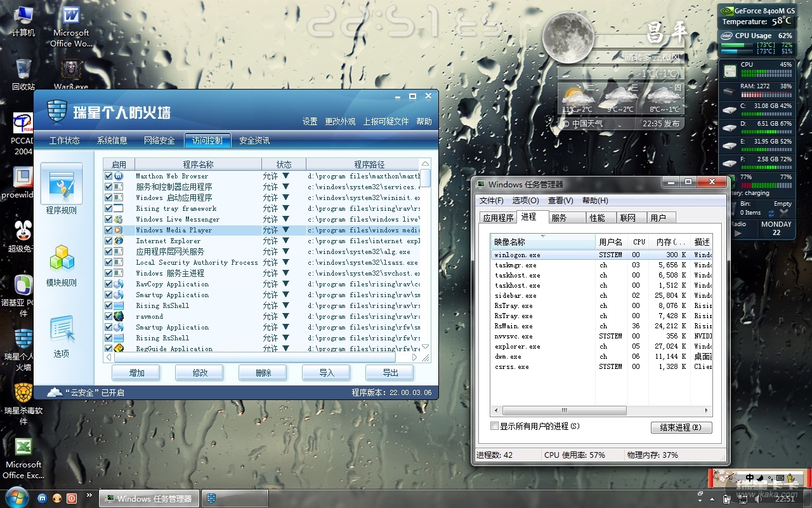Open the 性能 tab in Task Manager
Screen dimensions: 812x508
click(597, 218)
